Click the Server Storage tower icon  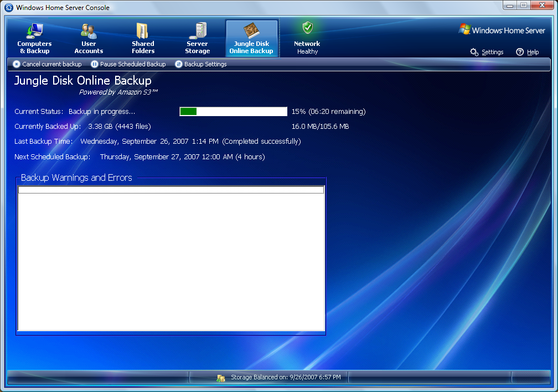coord(198,30)
